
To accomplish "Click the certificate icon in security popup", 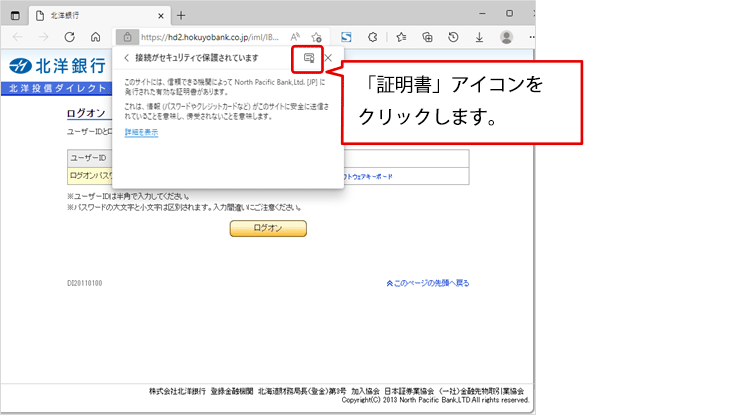I will click(x=309, y=58).
